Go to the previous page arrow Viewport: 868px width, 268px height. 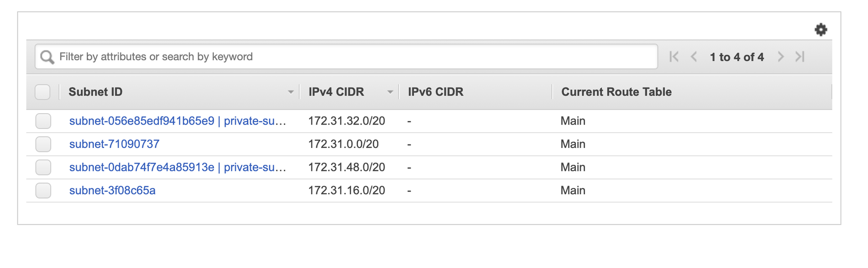(x=694, y=57)
